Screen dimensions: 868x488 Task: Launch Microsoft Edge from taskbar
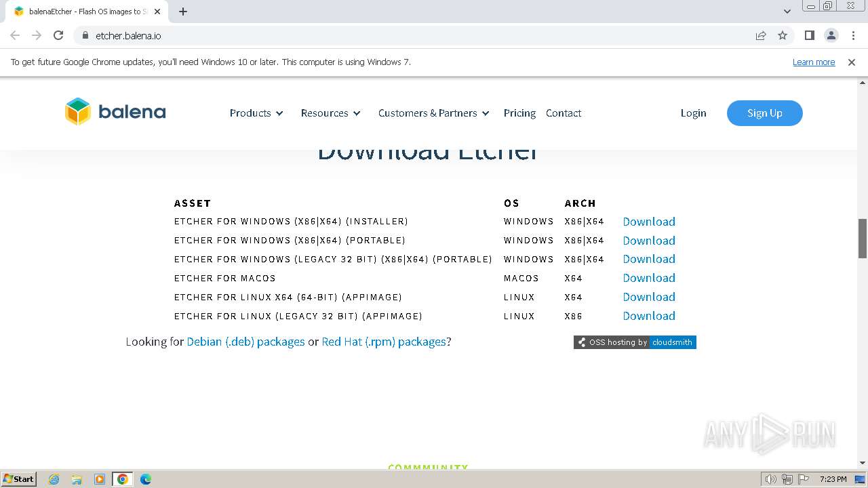click(x=146, y=479)
